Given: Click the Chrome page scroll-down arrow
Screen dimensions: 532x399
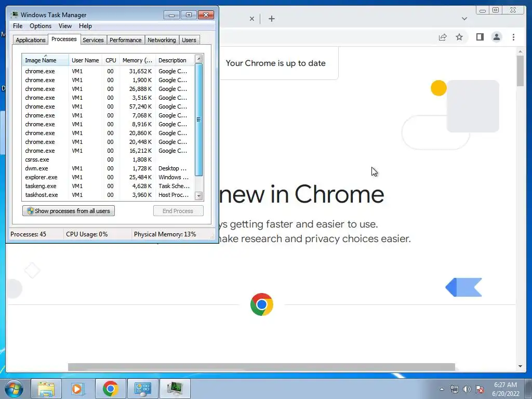Looking at the screenshot, I should (520, 366).
